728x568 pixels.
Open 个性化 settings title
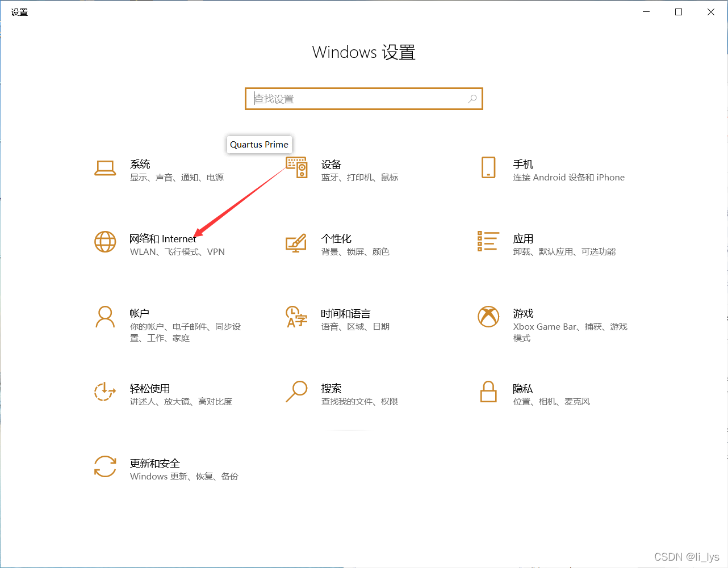coord(337,239)
